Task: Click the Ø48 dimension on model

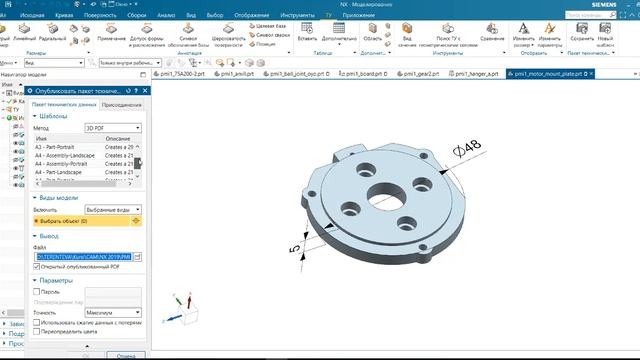Action: pos(467,148)
